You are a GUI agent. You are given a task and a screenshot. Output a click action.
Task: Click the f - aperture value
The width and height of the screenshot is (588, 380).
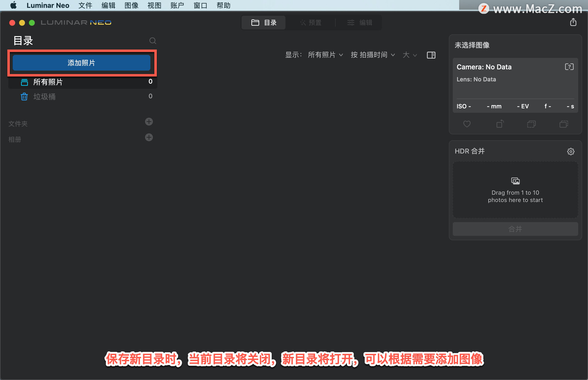548,106
